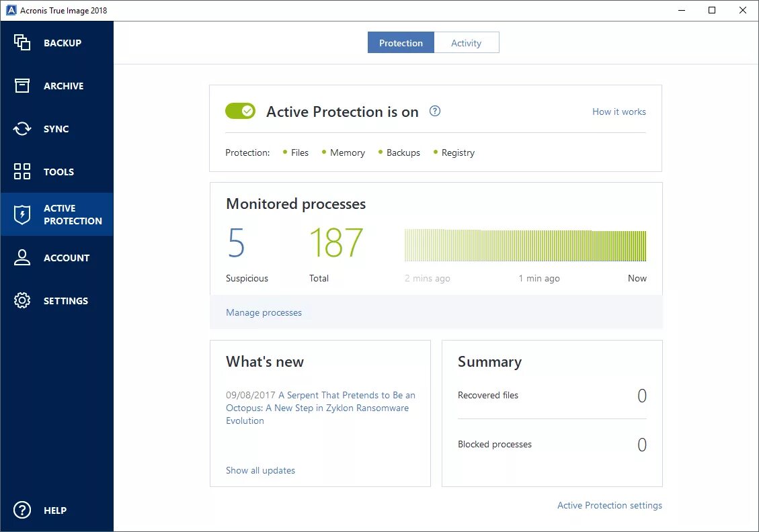Click the Settings gear icon

click(x=22, y=300)
